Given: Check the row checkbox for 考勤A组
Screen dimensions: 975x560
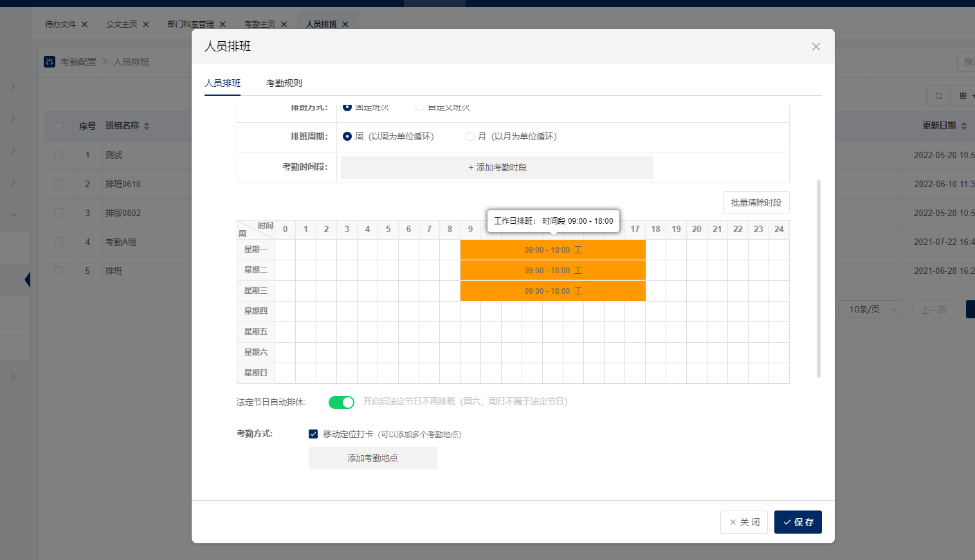Looking at the screenshot, I should (59, 242).
